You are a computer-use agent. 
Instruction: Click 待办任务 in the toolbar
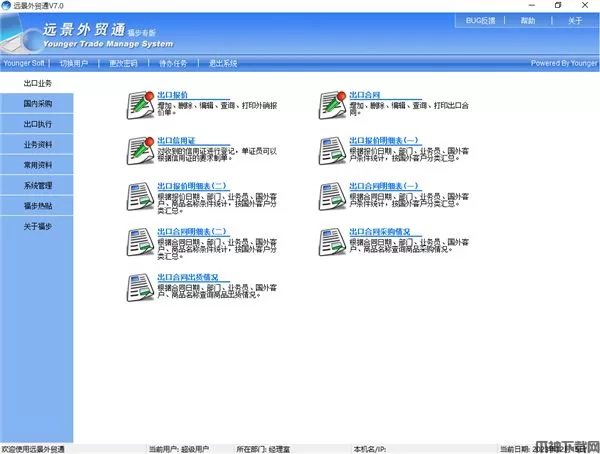pyautogui.click(x=173, y=63)
